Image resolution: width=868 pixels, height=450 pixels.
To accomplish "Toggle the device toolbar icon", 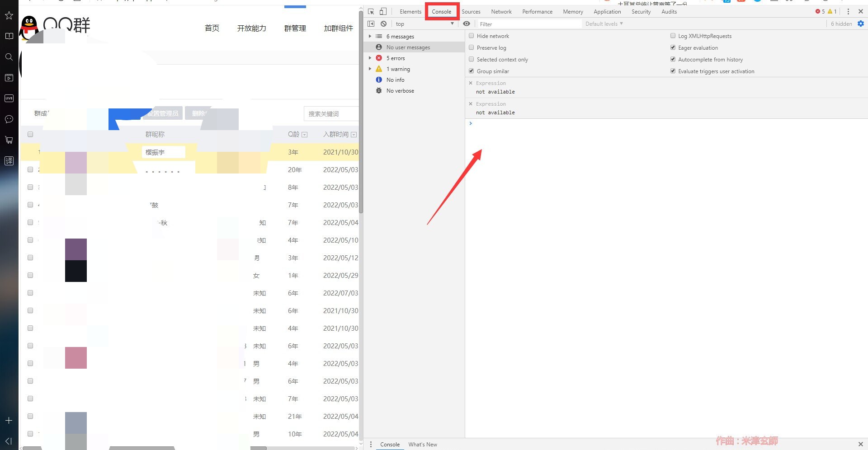I will click(x=383, y=12).
